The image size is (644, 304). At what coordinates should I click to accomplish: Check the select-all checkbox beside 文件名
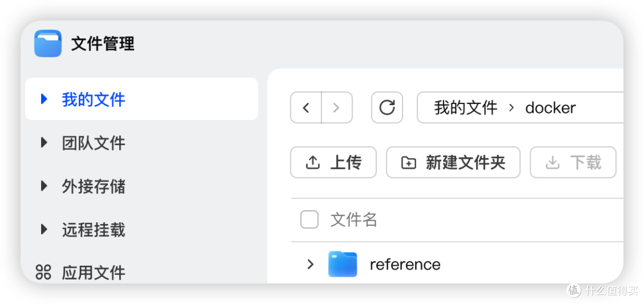pyautogui.click(x=309, y=220)
